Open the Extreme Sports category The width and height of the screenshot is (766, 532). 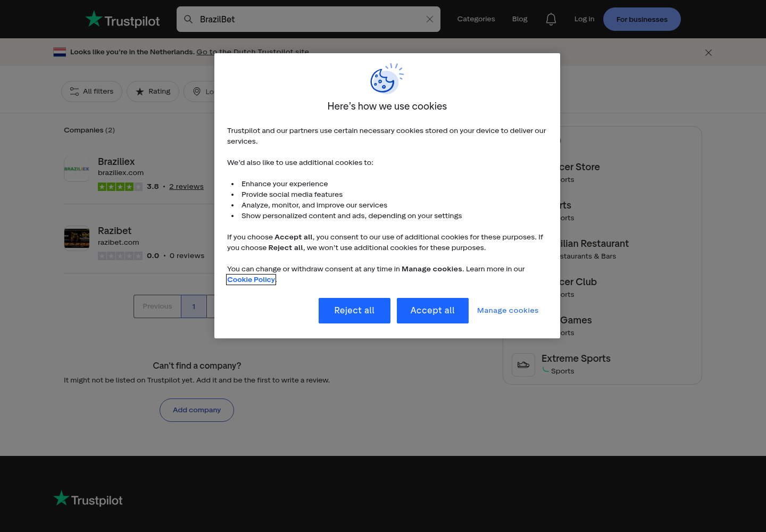point(576,359)
